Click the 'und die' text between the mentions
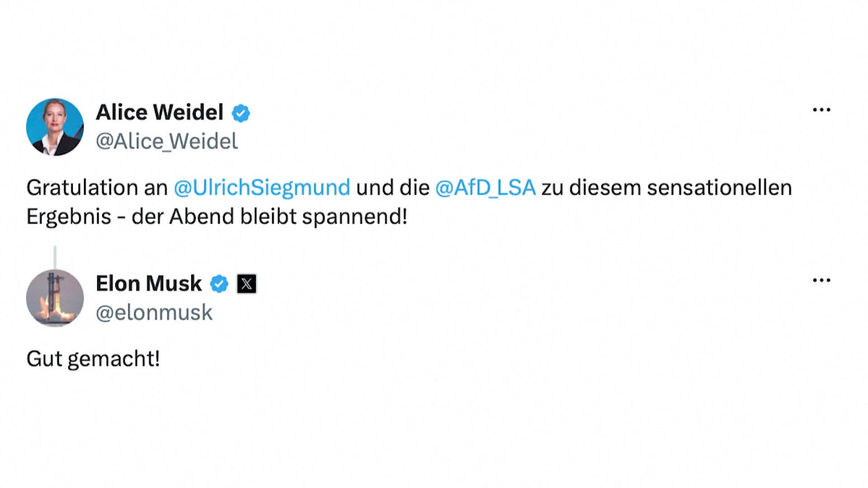The image size is (868, 488). coord(392,188)
